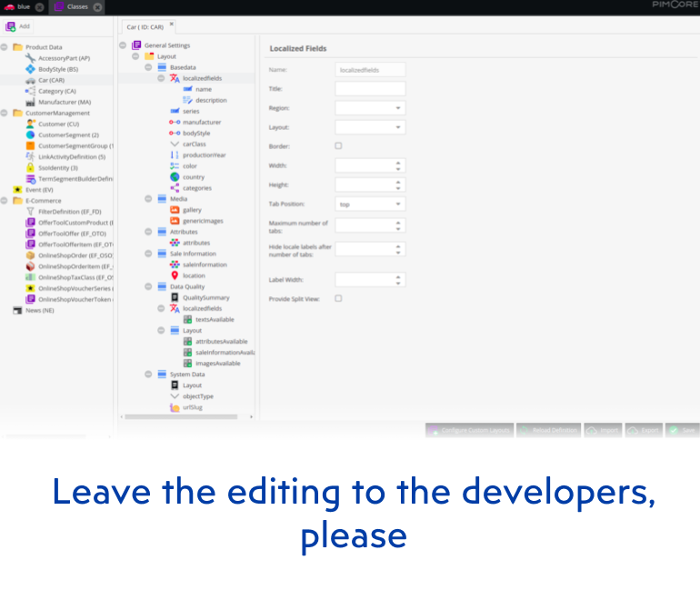The width and height of the screenshot is (700, 590).
Task: Click the urlSlug icon
Action: tap(175, 407)
